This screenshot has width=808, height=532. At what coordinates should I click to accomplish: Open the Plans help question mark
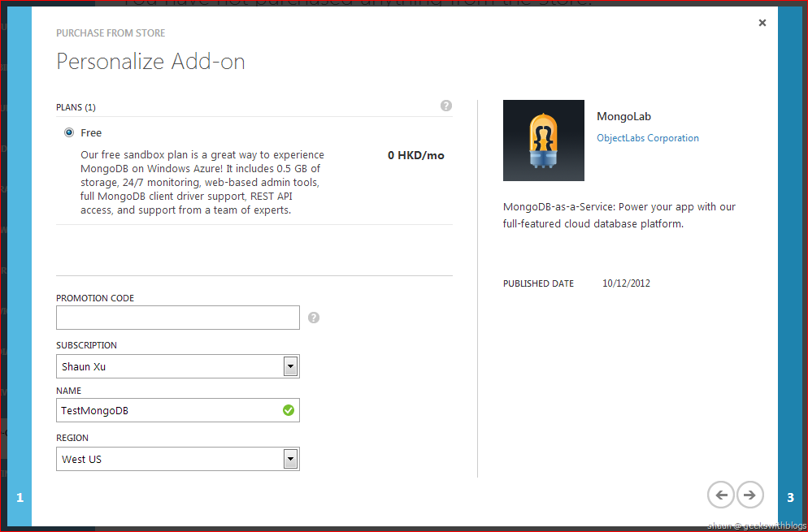pyautogui.click(x=446, y=106)
